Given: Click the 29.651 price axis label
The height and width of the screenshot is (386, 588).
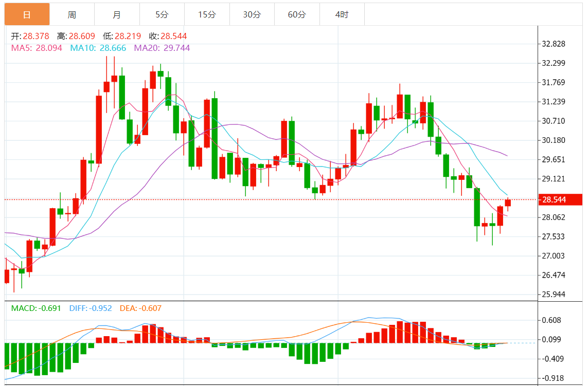Looking at the screenshot, I should coord(554,160).
